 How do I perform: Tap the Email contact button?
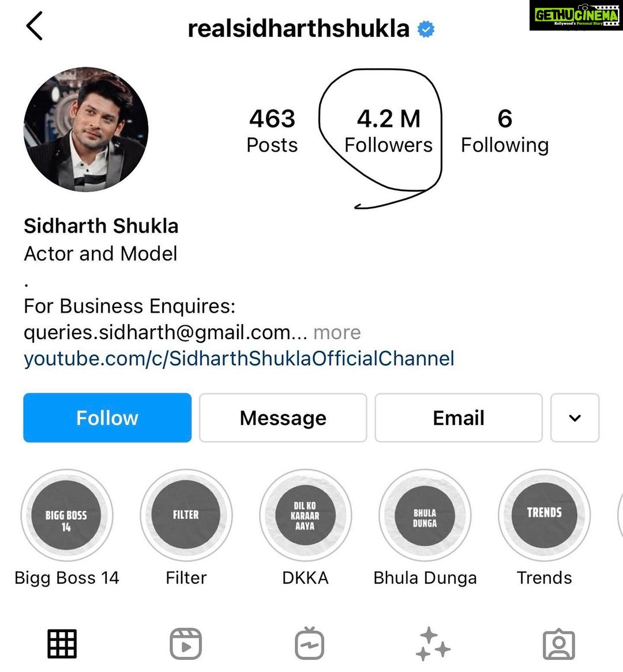pos(459,418)
